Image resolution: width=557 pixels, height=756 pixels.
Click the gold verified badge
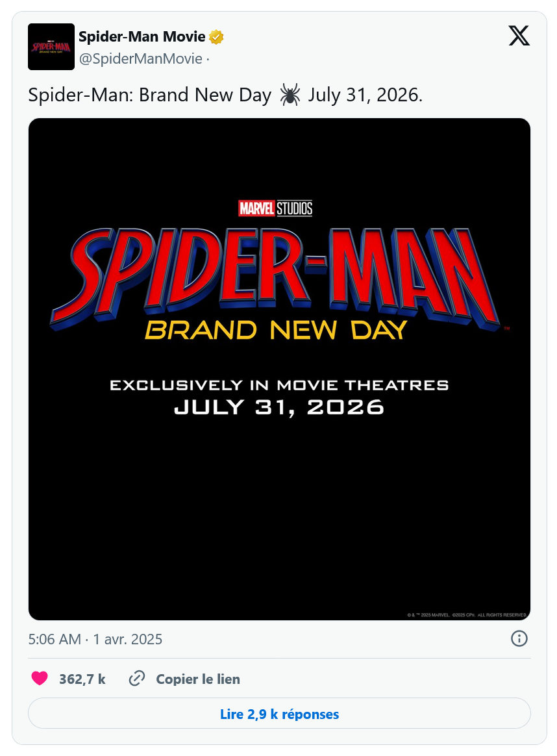tap(216, 36)
